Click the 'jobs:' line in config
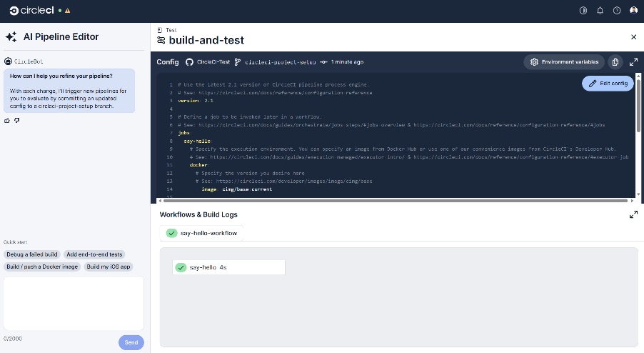 click(x=184, y=133)
